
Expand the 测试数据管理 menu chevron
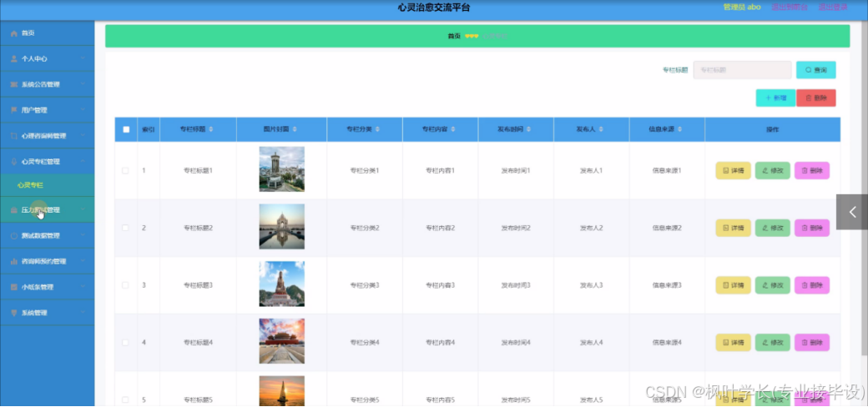pyautogui.click(x=83, y=235)
